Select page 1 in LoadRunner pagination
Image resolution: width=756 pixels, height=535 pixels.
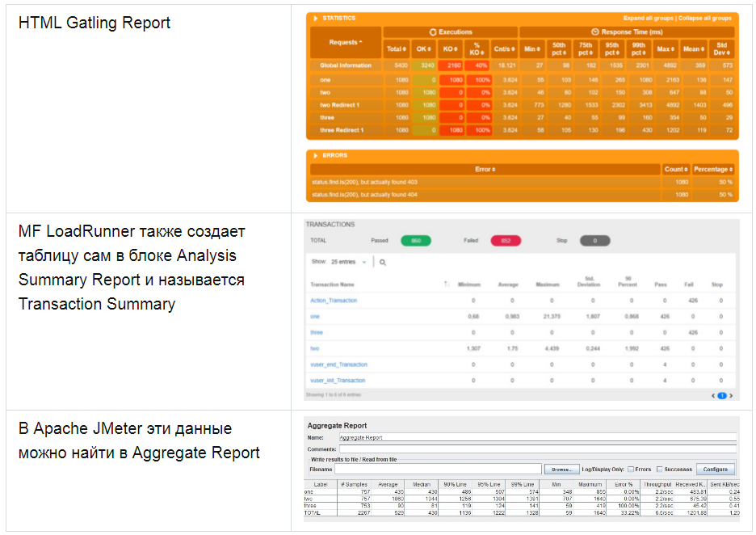(x=722, y=395)
